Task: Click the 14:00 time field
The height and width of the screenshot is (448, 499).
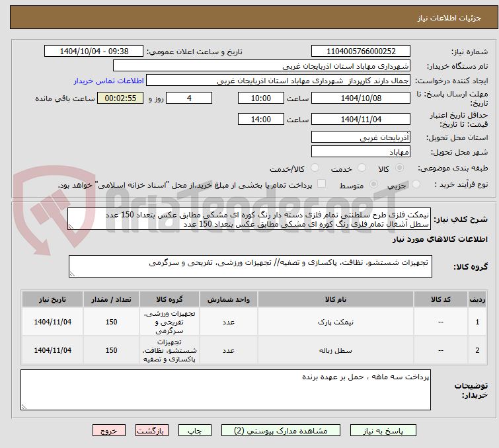Action: pyautogui.click(x=261, y=119)
